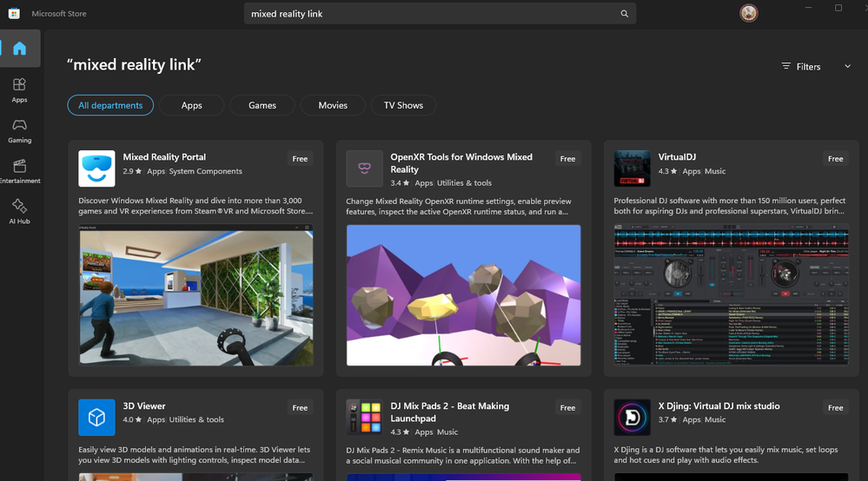Viewport: 868px width, 481px height.
Task: Select the Games department filter
Action: pyautogui.click(x=262, y=105)
